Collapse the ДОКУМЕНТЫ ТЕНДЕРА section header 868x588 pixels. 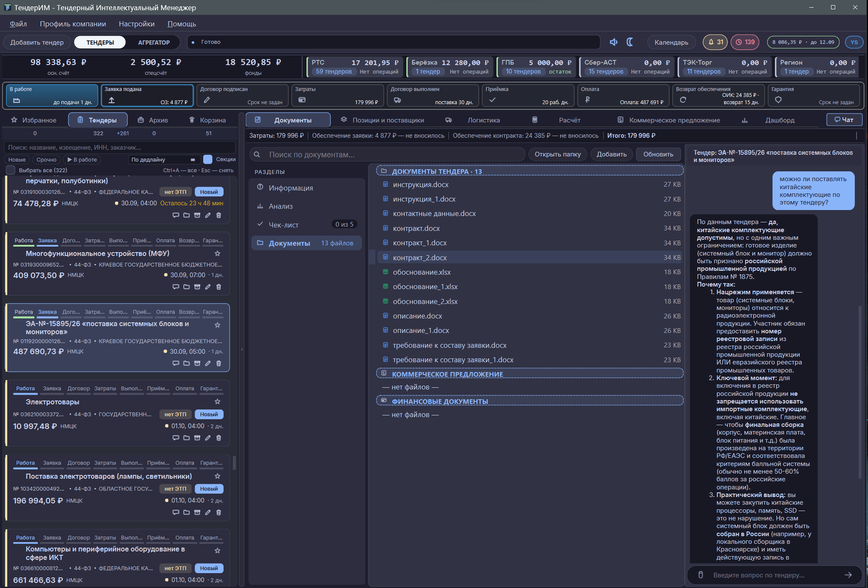[x=530, y=171]
